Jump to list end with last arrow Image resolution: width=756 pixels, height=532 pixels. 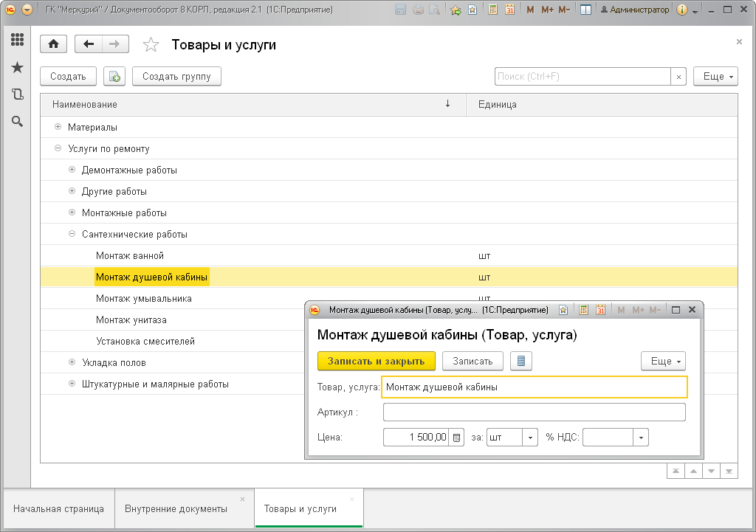729,471
